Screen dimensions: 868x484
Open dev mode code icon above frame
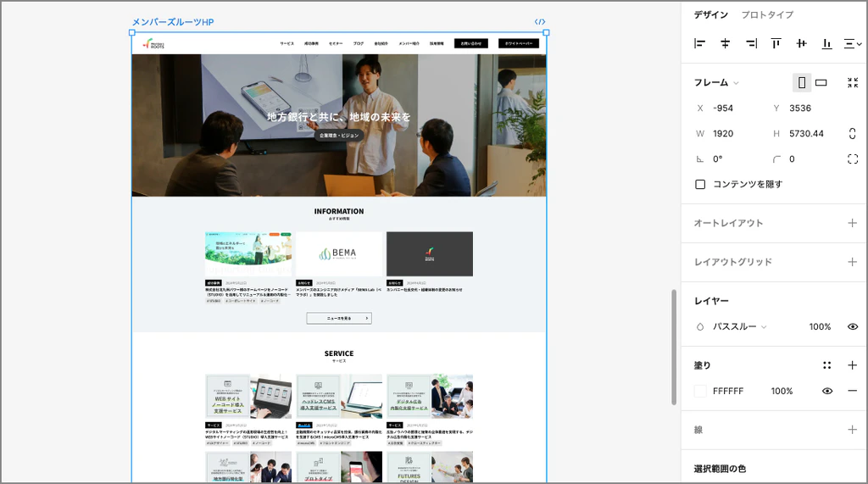[540, 22]
